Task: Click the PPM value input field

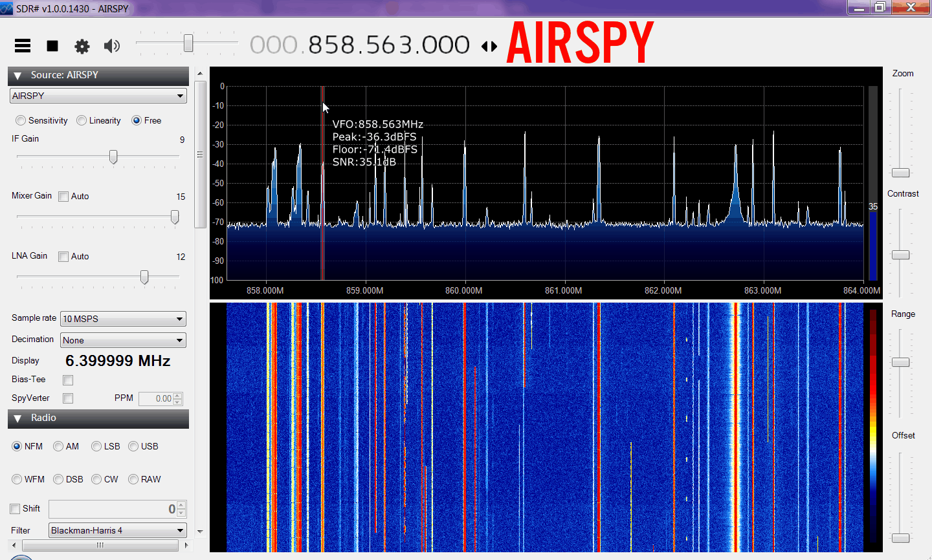Action: pyautogui.click(x=155, y=398)
